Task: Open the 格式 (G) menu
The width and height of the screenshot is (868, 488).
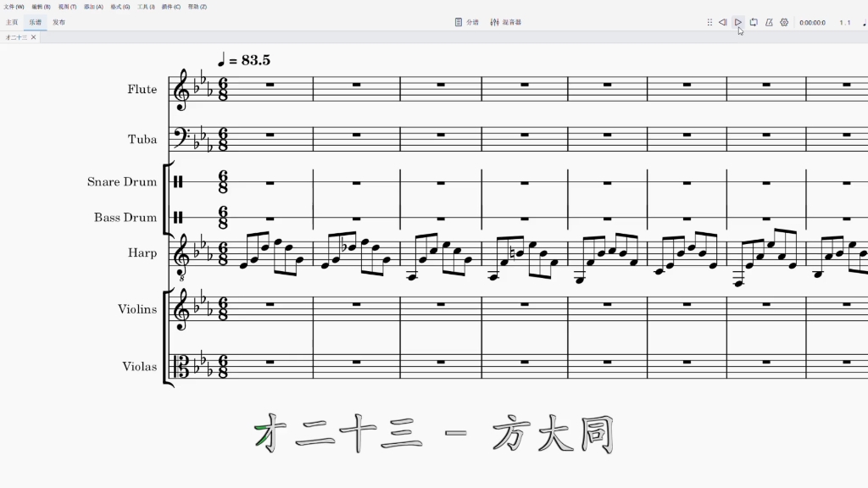Action: click(x=120, y=7)
